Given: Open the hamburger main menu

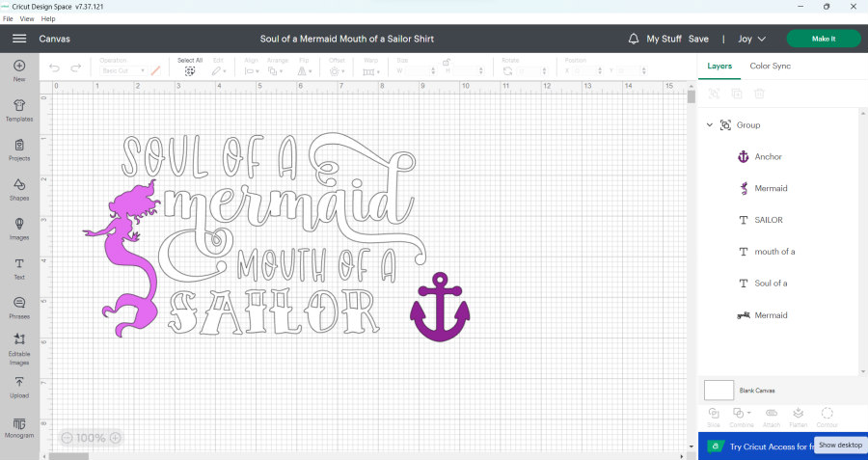Looking at the screenshot, I should [19, 39].
